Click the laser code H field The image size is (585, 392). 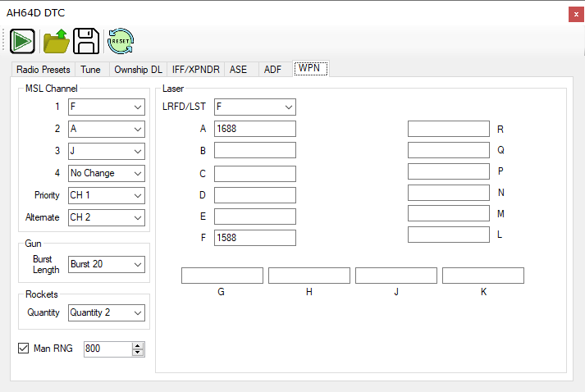click(x=309, y=276)
